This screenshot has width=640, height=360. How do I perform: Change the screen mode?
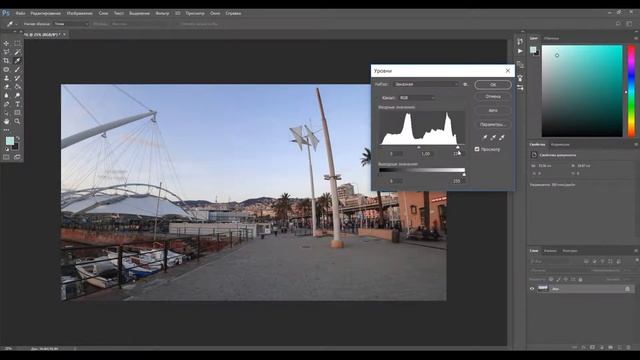pos(18,157)
